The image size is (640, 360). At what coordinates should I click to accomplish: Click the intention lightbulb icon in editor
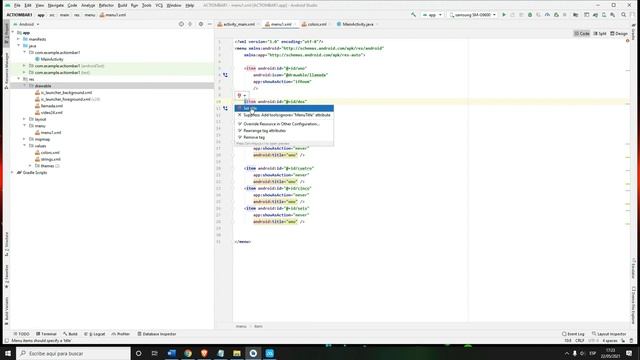click(240, 96)
